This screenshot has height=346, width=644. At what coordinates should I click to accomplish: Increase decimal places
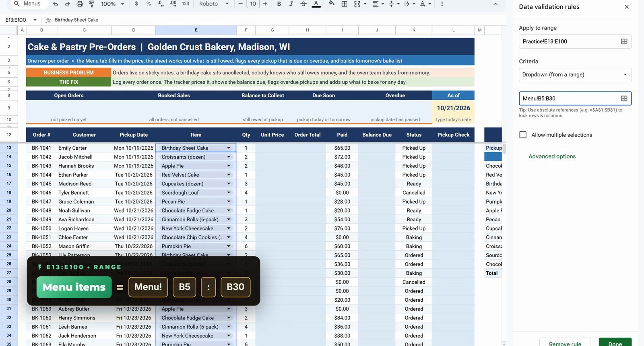pos(173,4)
